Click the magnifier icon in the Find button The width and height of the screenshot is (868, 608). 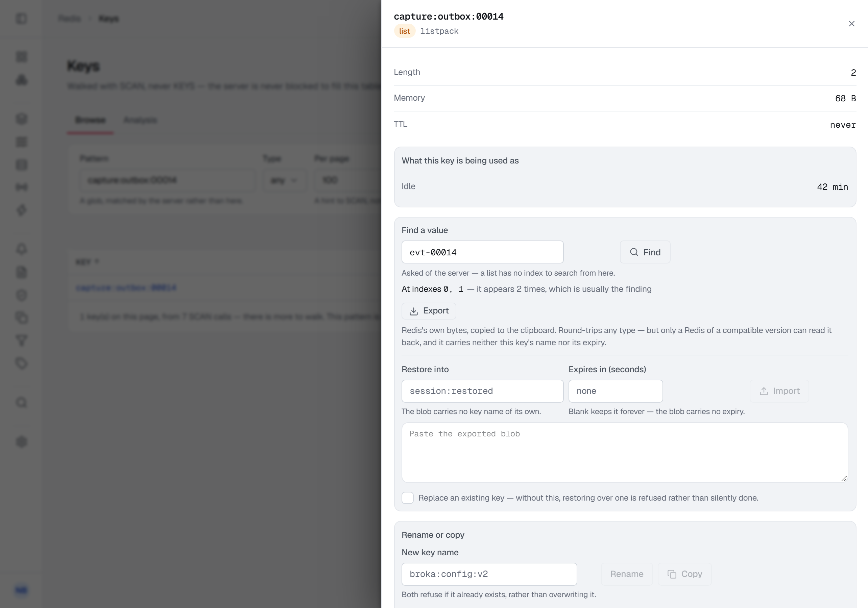634,252
